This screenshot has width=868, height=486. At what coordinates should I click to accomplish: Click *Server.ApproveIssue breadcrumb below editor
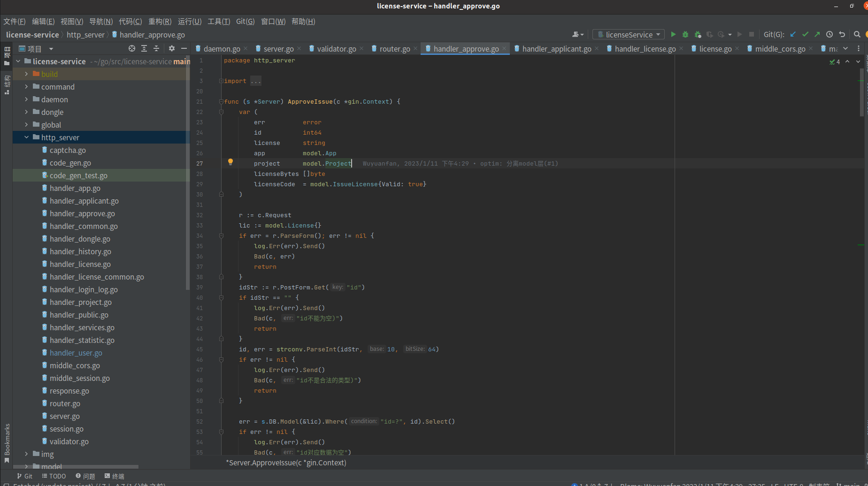tap(286, 463)
